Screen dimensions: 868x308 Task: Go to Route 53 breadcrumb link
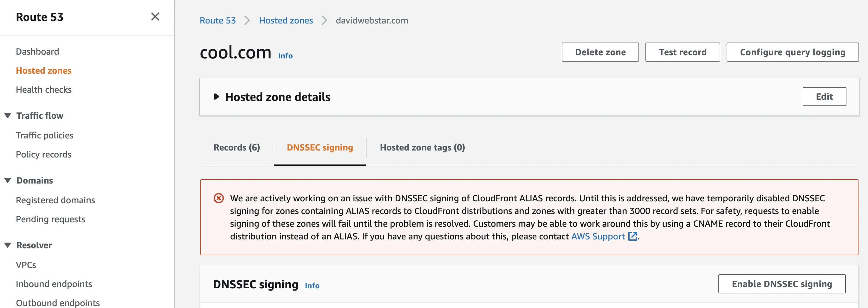click(218, 21)
